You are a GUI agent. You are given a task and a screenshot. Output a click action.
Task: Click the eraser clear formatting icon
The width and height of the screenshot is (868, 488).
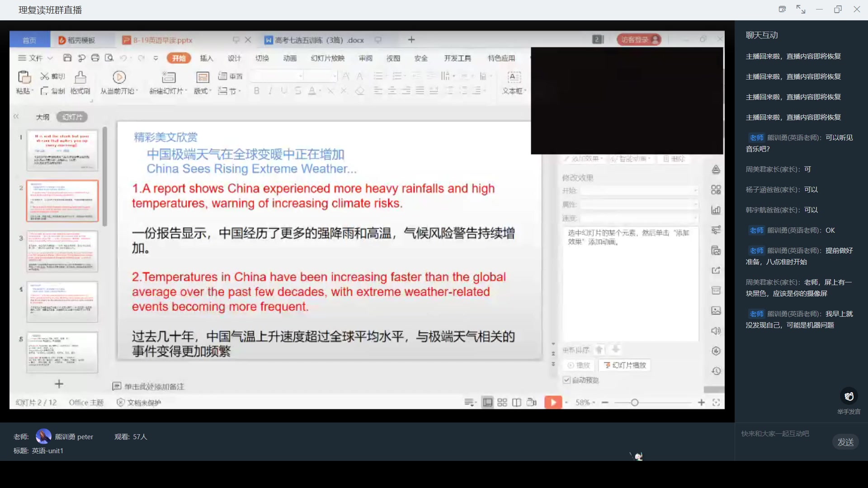point(360,91)
